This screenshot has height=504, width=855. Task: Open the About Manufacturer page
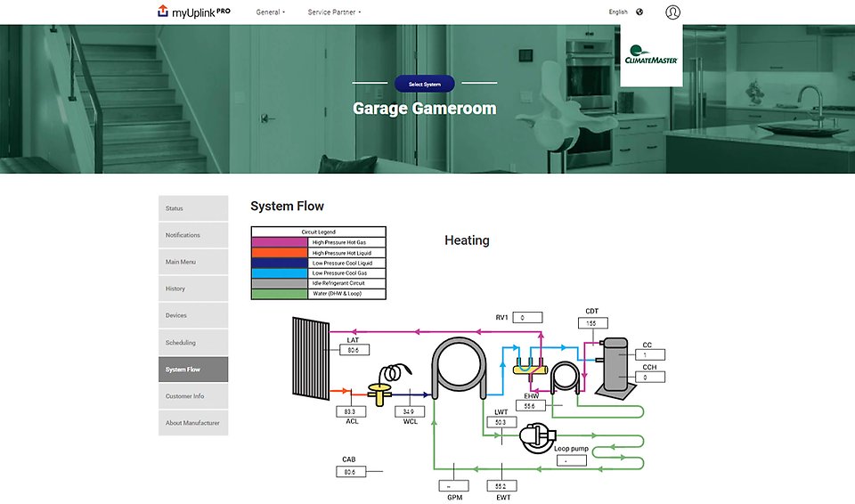tap(193, 423)
